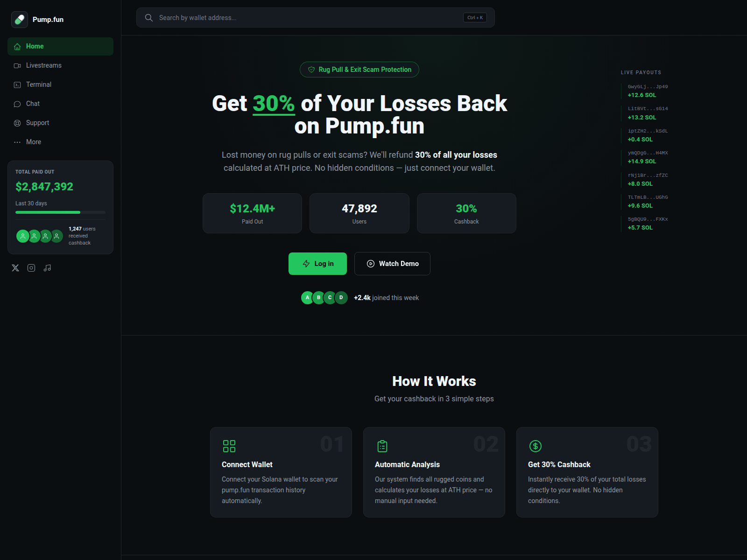
Task: Expand the More menu in sidebar
Action: (x=60, y=142)
